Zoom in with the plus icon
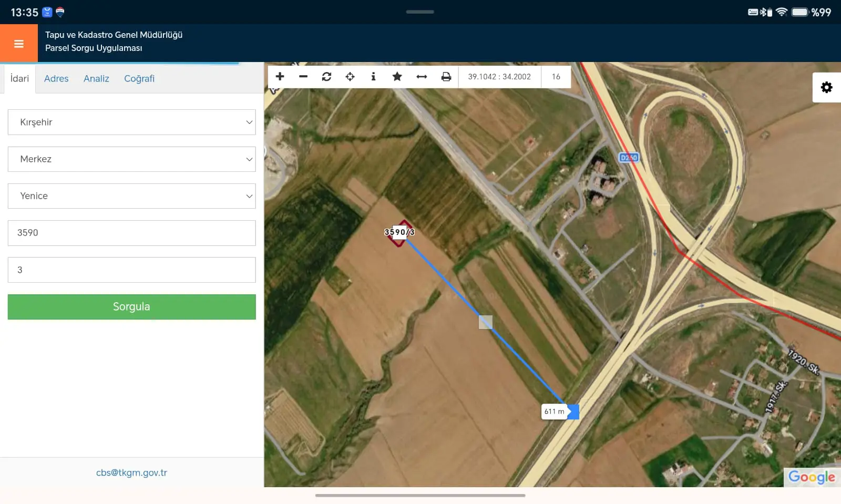Viewport: 841px width, 504px height. (x=280, y=77)
